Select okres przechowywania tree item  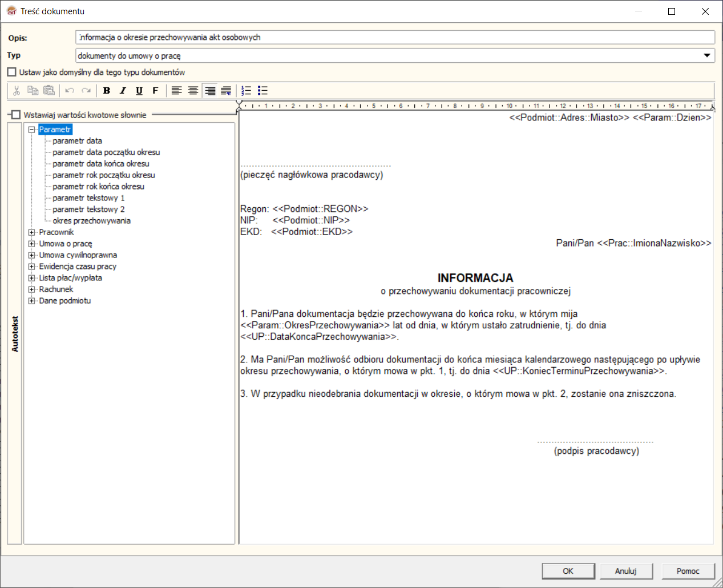(x=91, y=221)
